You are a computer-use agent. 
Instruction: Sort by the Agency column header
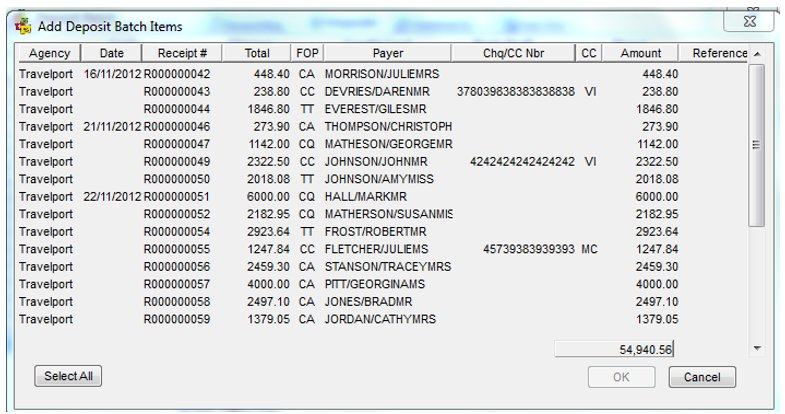point(49,53)
